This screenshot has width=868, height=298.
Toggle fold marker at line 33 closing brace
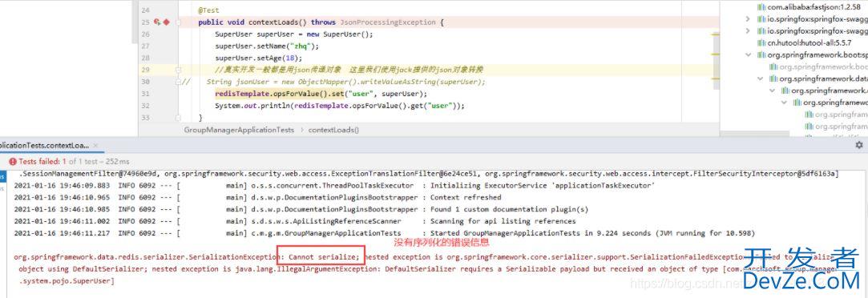(x=178, y=118)
